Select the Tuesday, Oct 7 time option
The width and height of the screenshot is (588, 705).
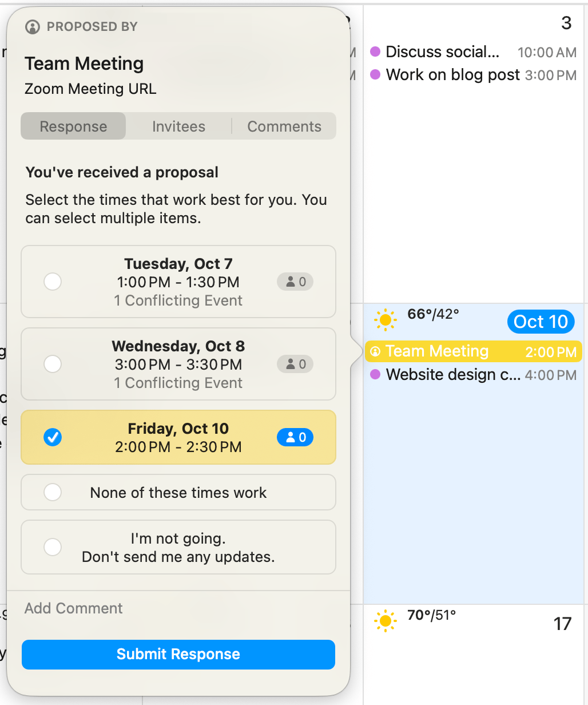coord(53,282)
